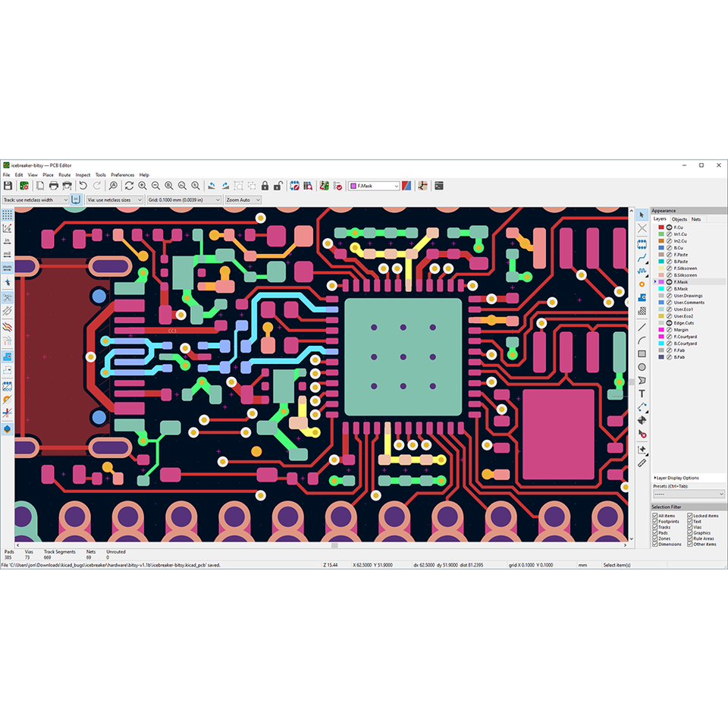
Task: Lock the selected items with padlock icon
Action: (265, 186)
